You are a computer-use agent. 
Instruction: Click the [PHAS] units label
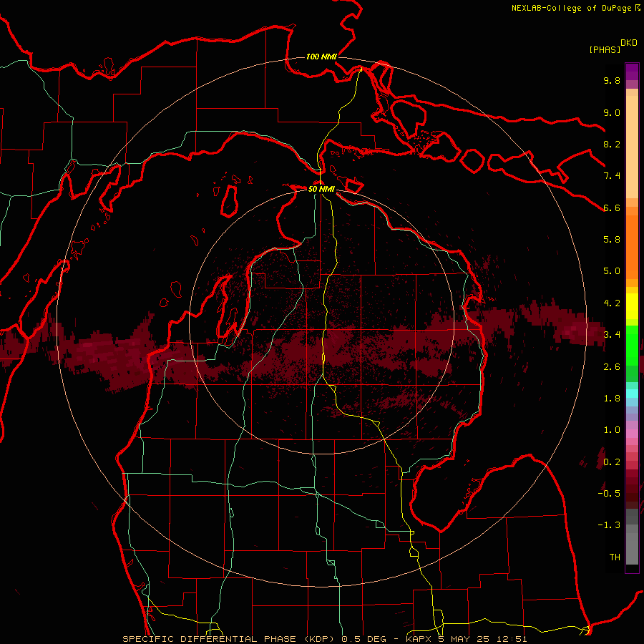tap(605, 49)
